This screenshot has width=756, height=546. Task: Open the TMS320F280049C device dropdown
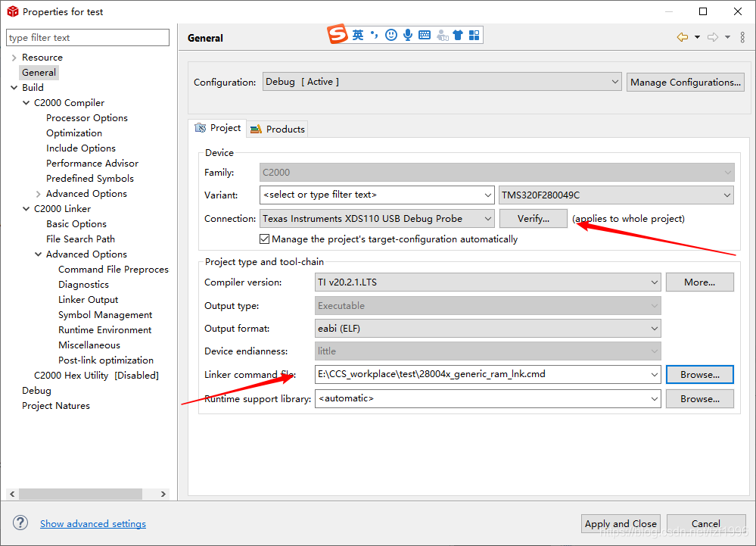616,195
